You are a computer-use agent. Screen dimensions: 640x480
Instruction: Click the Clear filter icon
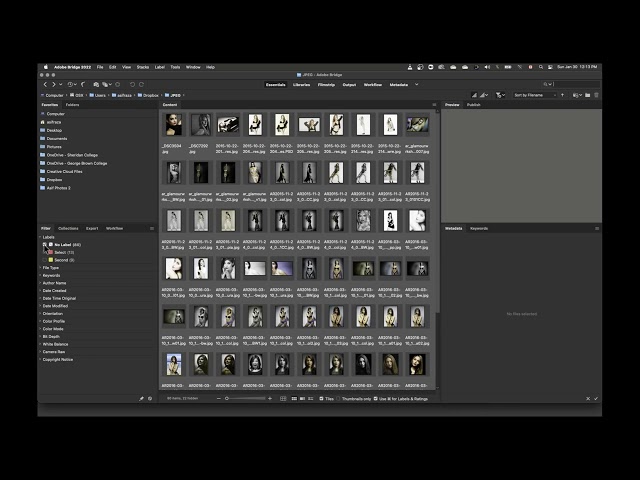150,398
